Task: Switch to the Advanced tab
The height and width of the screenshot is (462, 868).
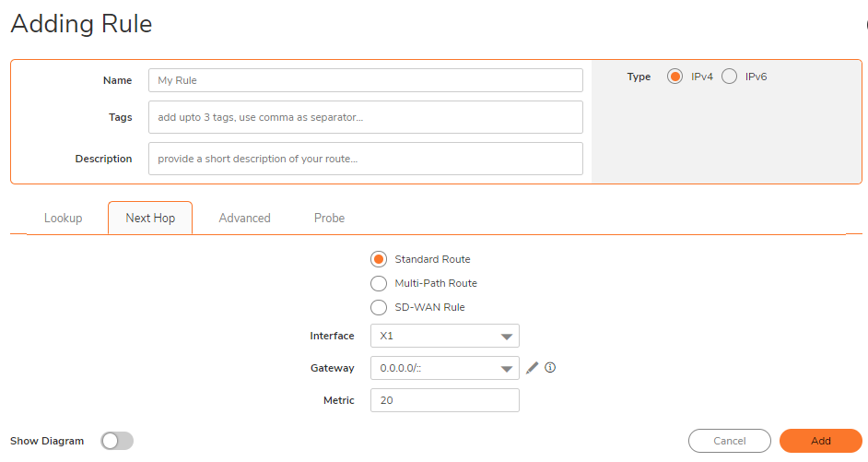Action: point(245,219)
